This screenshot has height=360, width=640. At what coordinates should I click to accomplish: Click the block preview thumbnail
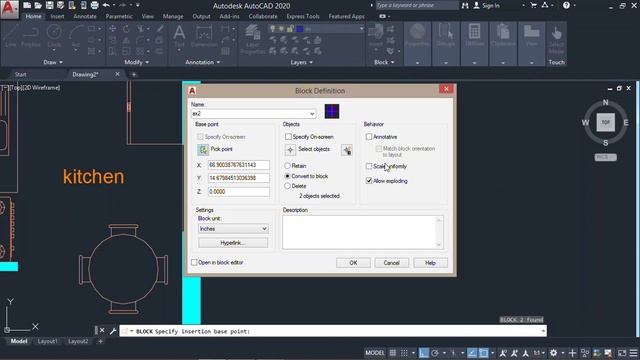tap(332, 111)
